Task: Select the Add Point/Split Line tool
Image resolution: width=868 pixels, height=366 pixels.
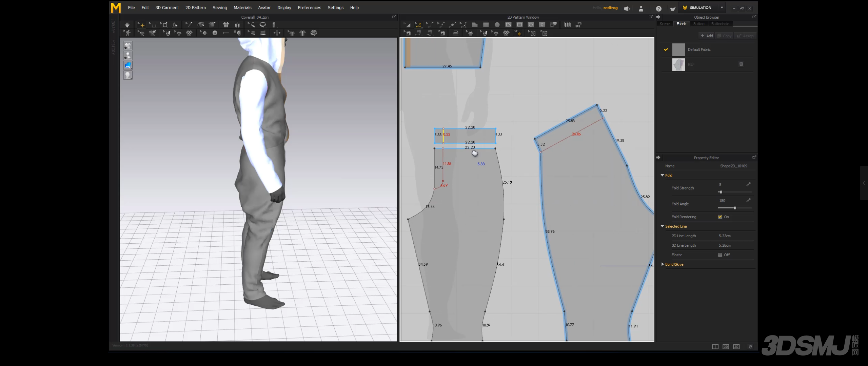Action: tap(452, 25)
